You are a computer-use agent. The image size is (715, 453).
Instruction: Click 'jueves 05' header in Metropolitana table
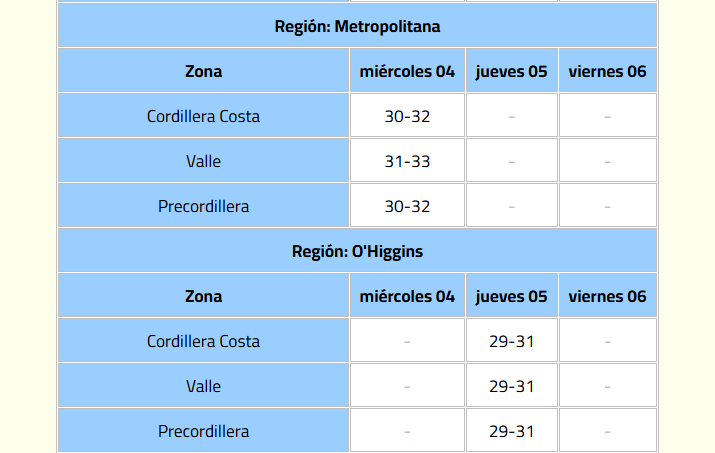[511, 71]
